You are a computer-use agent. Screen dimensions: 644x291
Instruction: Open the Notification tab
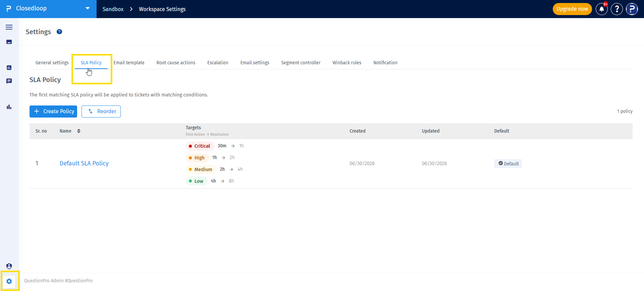[385, 63]
